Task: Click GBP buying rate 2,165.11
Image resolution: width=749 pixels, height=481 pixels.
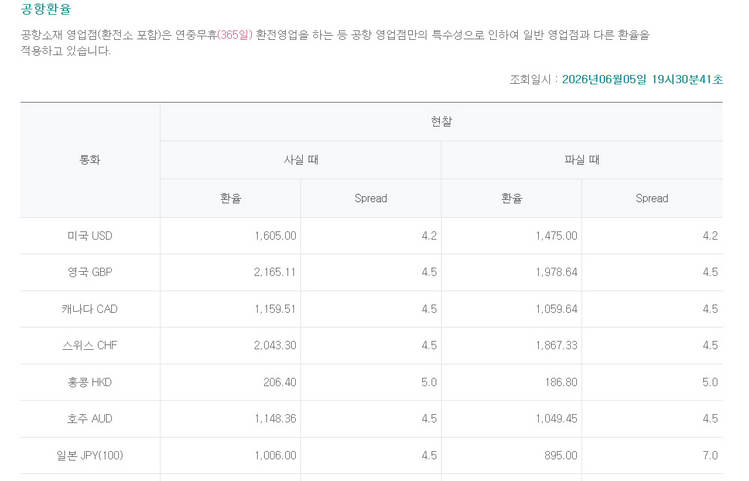Action: pos(275,272)
